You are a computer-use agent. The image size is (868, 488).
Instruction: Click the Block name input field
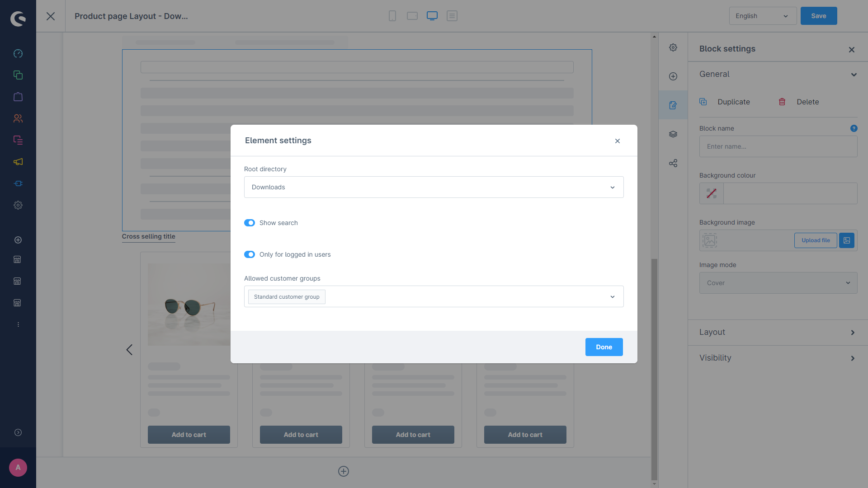tap(778, 146)
